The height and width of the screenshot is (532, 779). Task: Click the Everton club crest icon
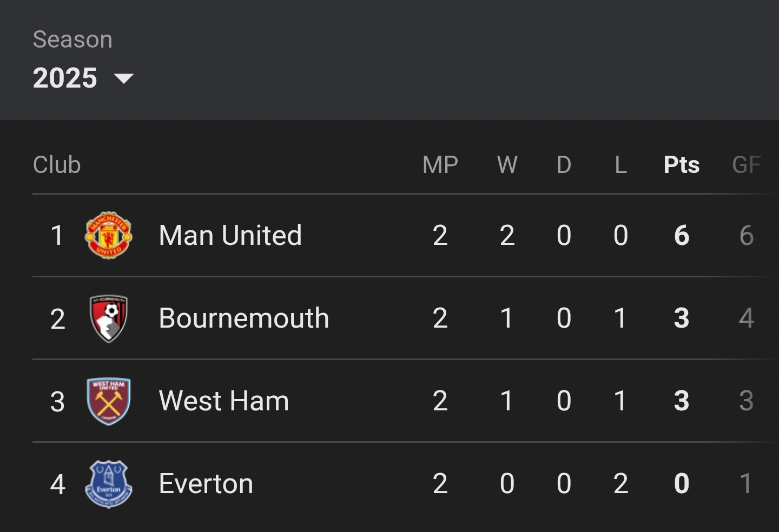(x=109, y=484)
